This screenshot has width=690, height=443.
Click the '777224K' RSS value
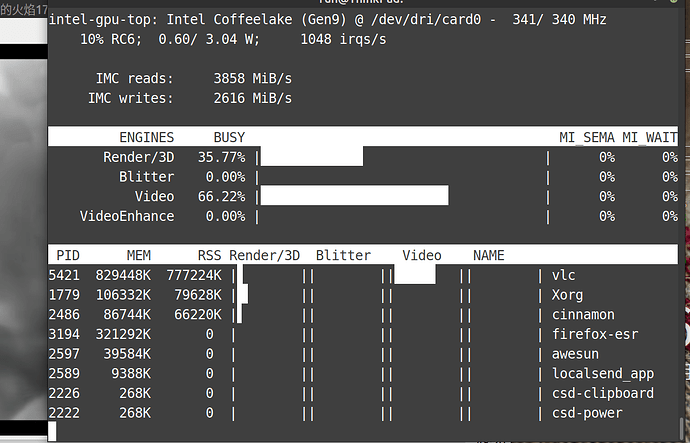(194, 275)
